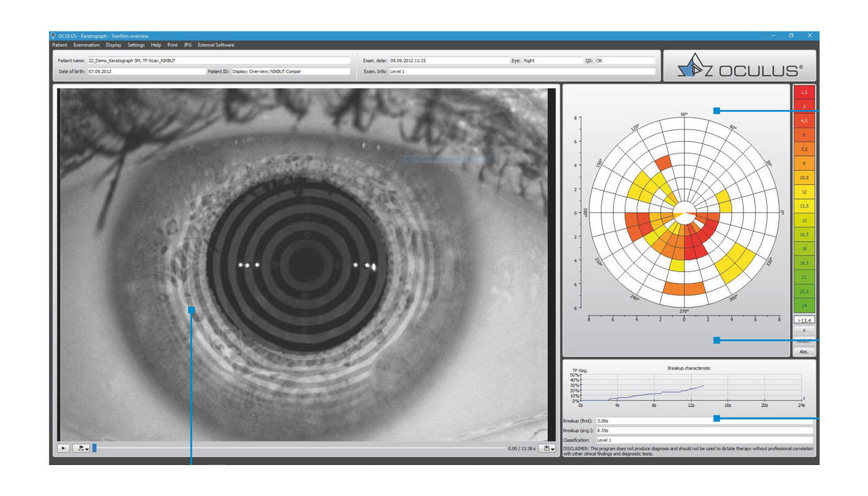Open the Display menu
This screenshot has width=868, height=496.
[x=113, y=45]
